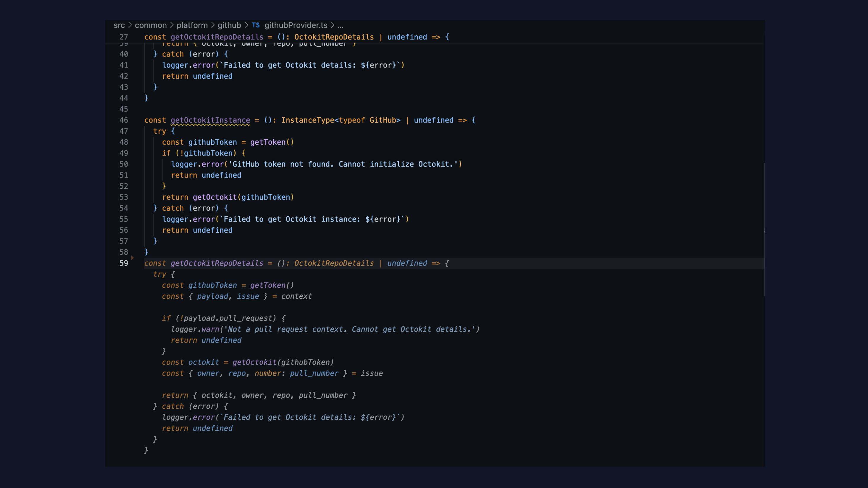
Task: Click the OctokitRepoDetails type on line 59
Action: 334,263
